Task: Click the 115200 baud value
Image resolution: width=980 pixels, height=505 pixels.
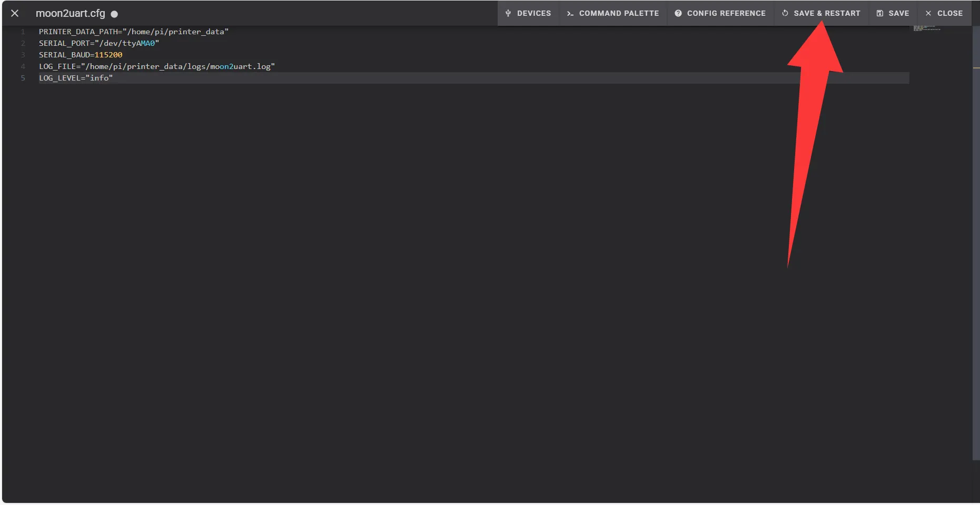Action: coord(108,55)
